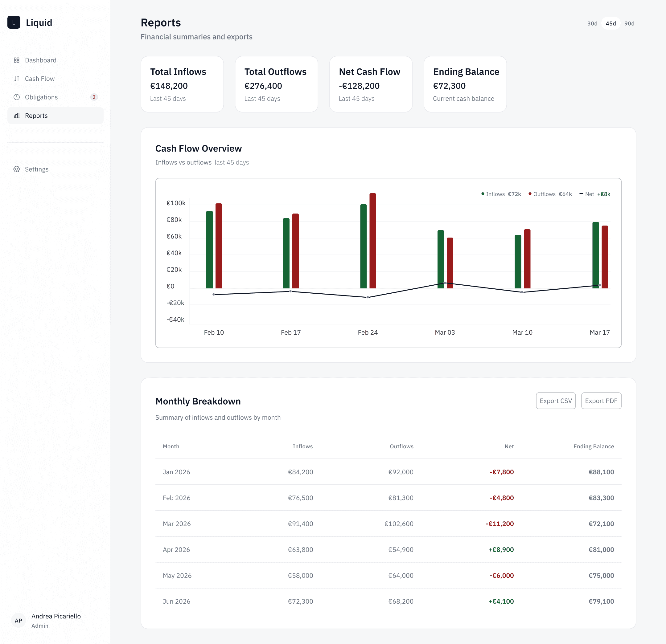Click the Liquid logo icon
This screenshot has width=666, height=644.
[14, 22]
